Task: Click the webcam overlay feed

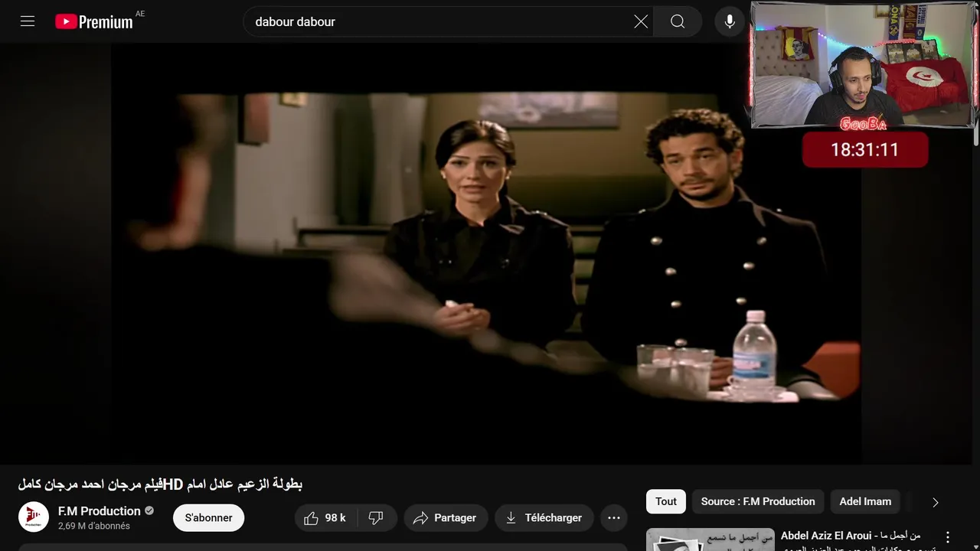Action: [x=863, y=64]
